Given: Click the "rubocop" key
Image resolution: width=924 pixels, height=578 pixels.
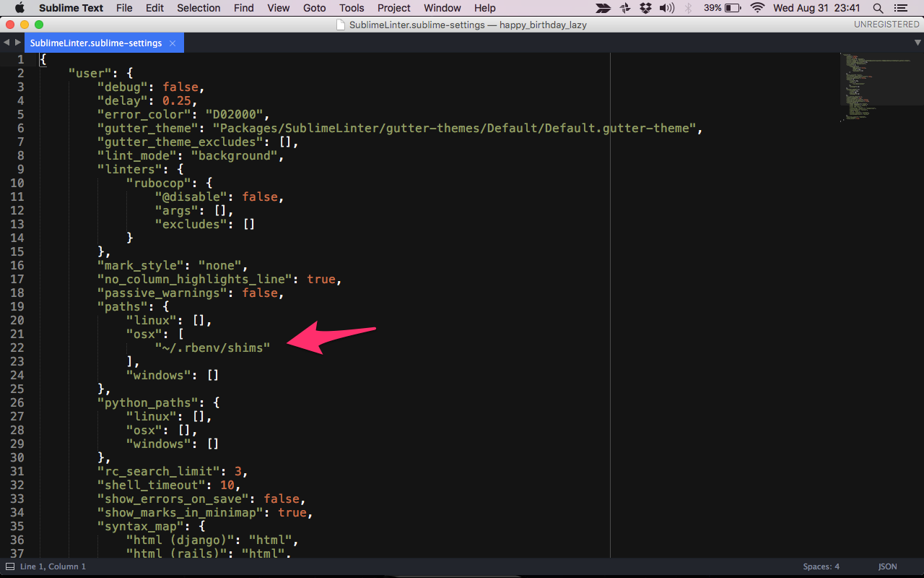Looking at the screenshot, I should tap(159, 183).
